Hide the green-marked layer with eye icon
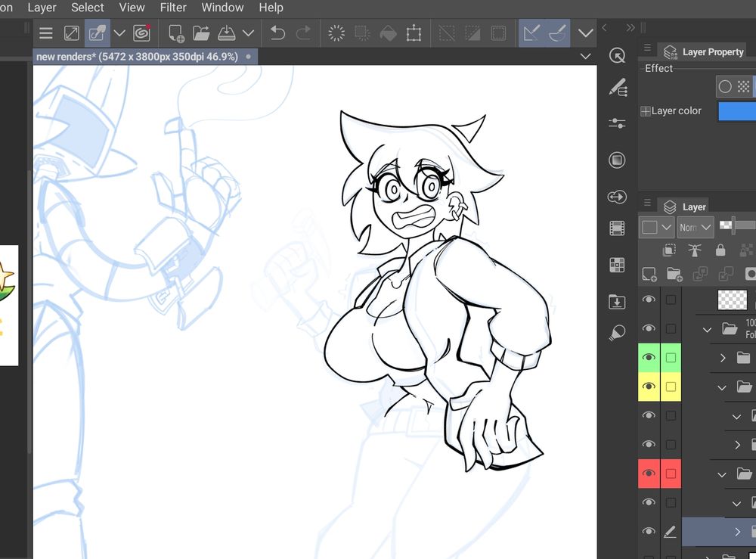This screenshot has width=756, height=559. coord(649,357)
